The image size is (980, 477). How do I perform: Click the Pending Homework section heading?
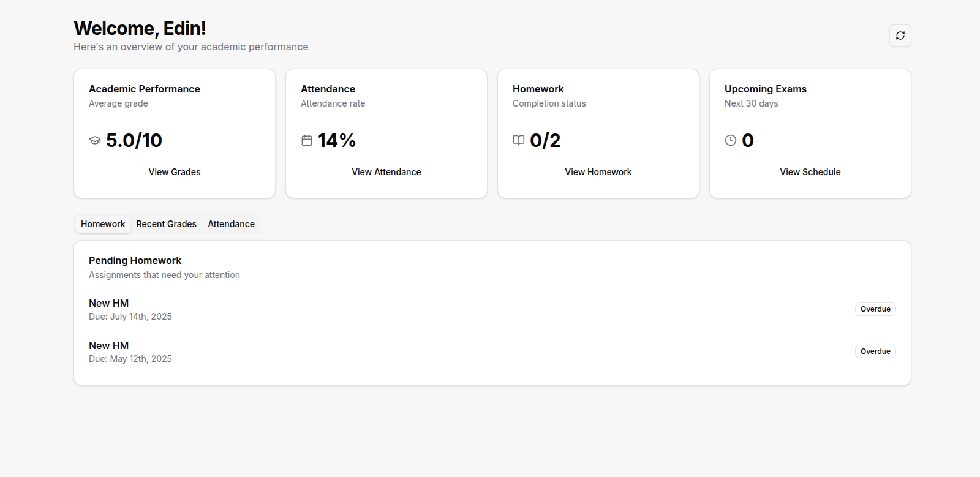pos(135,260)
